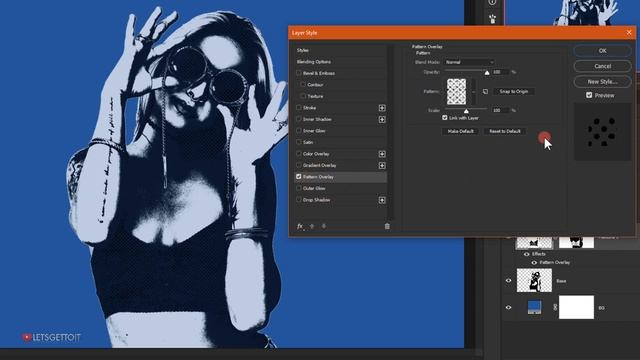Enable the Stroke checkbox
640x360 pixels.
(x=299, y=107)
